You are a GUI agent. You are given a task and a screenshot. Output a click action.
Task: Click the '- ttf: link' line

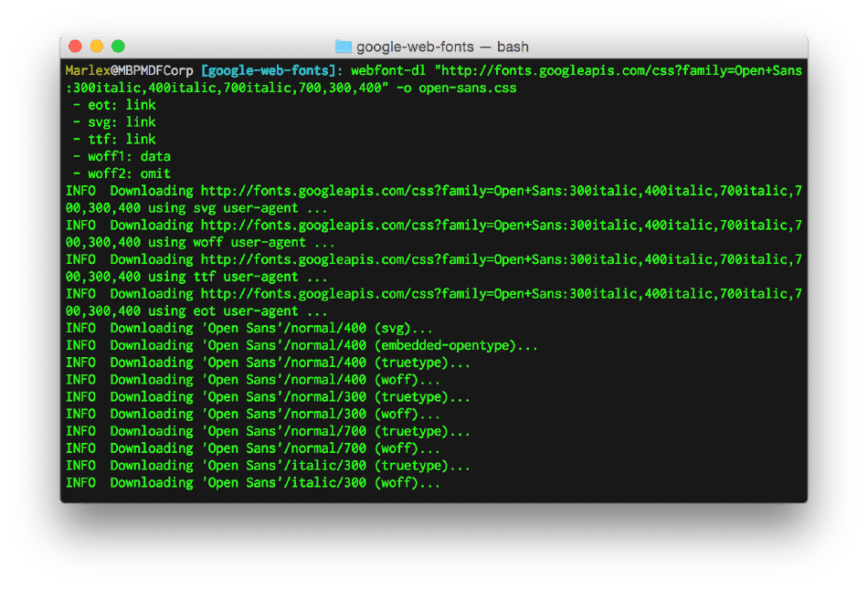(x=114, y=140)
